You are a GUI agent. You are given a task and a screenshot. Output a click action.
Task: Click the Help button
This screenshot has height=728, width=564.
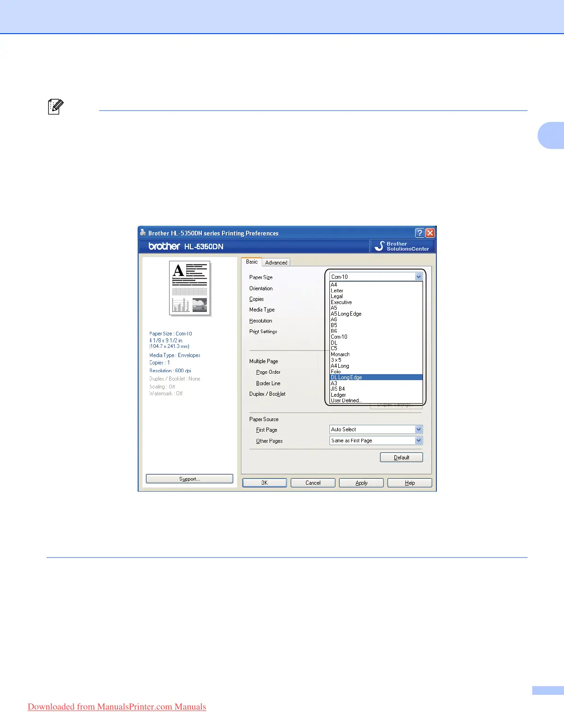tap(410, 483)
